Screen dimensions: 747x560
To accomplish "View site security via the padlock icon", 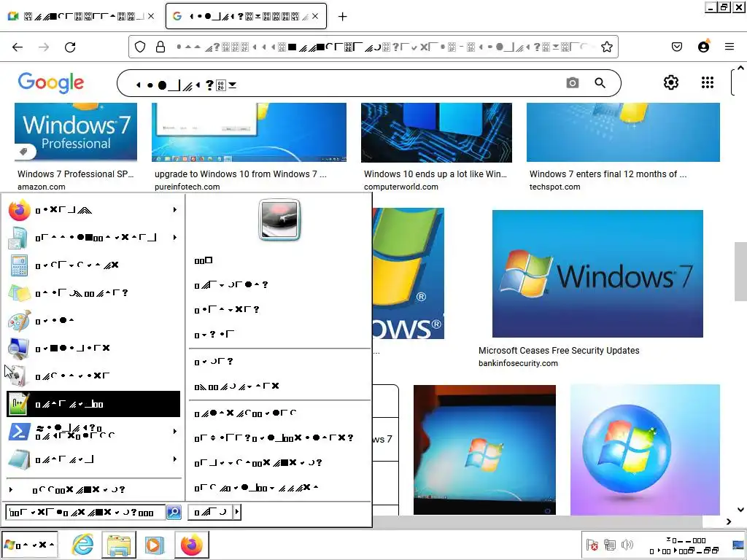I will (x=160, y=47).
